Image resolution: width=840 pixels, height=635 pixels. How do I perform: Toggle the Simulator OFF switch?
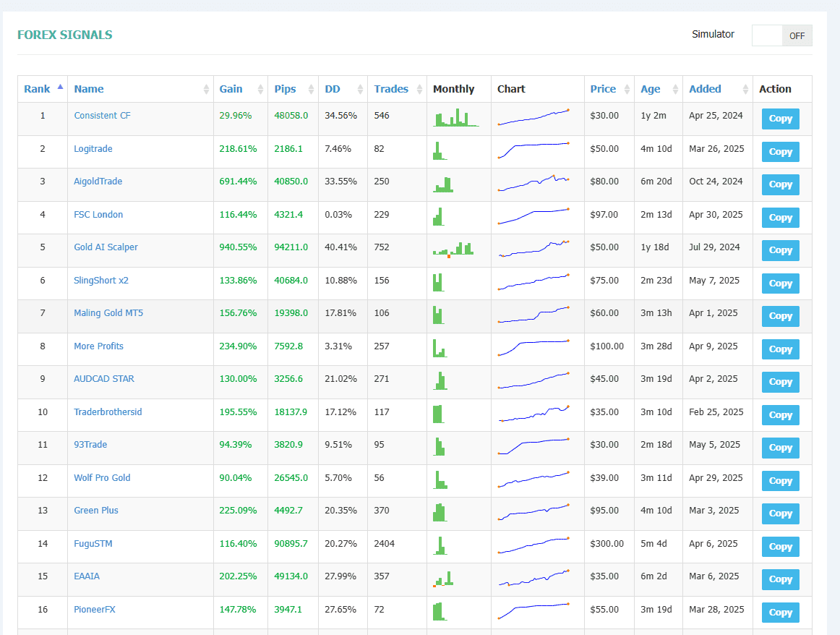click(x=781, y=35)
